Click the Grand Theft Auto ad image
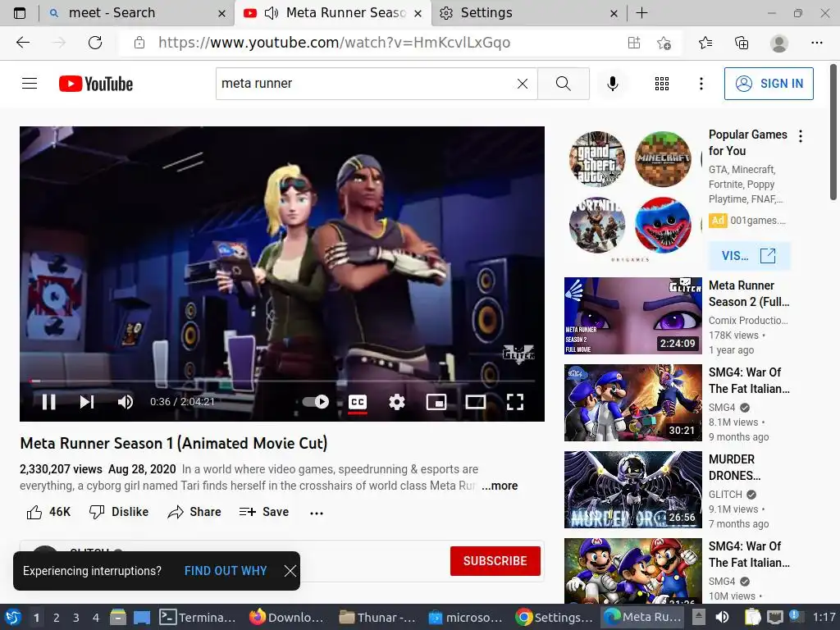840x630 pixels. 597,158
